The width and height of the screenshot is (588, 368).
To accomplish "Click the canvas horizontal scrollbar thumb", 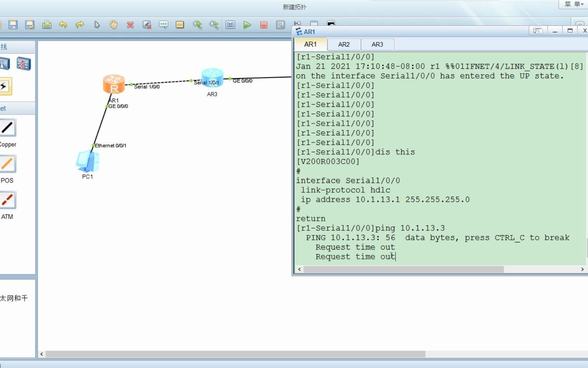I will pyautogui.click(x=236, y=354).
